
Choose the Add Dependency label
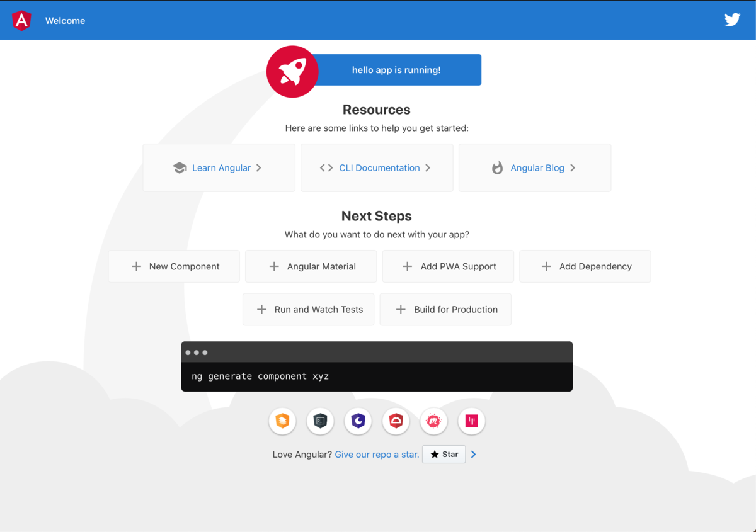pos(595,266)
